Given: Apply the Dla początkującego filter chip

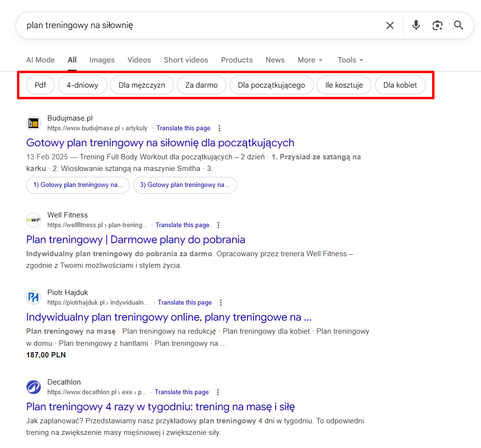Looking at the screenshot, I should pos(271,85).
